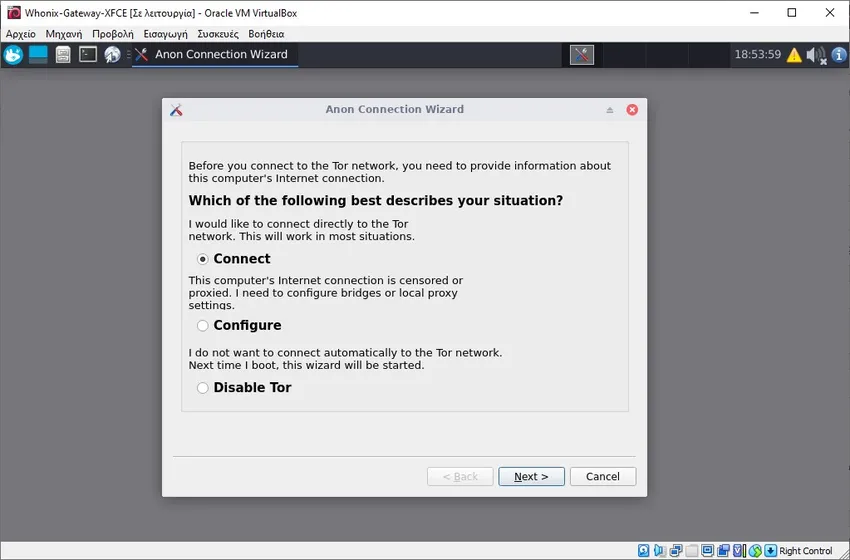The height and width of the screenshot is (560, 850).
Task: Open the file manager cabinet icon
Action: [x=63, y=55]
